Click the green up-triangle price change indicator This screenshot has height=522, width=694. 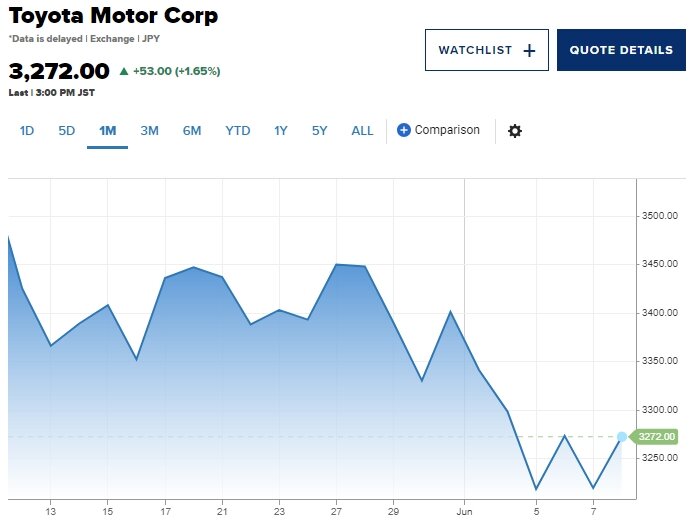coord(124,71)
